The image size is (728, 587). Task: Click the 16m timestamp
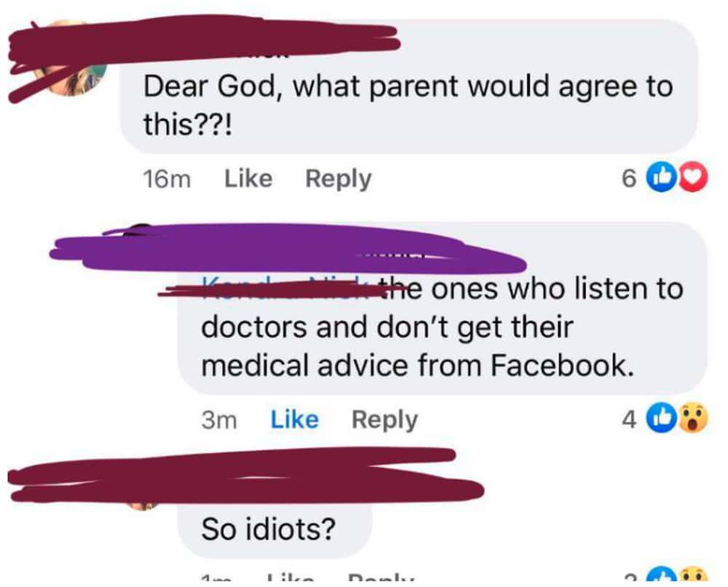(167, 179)
